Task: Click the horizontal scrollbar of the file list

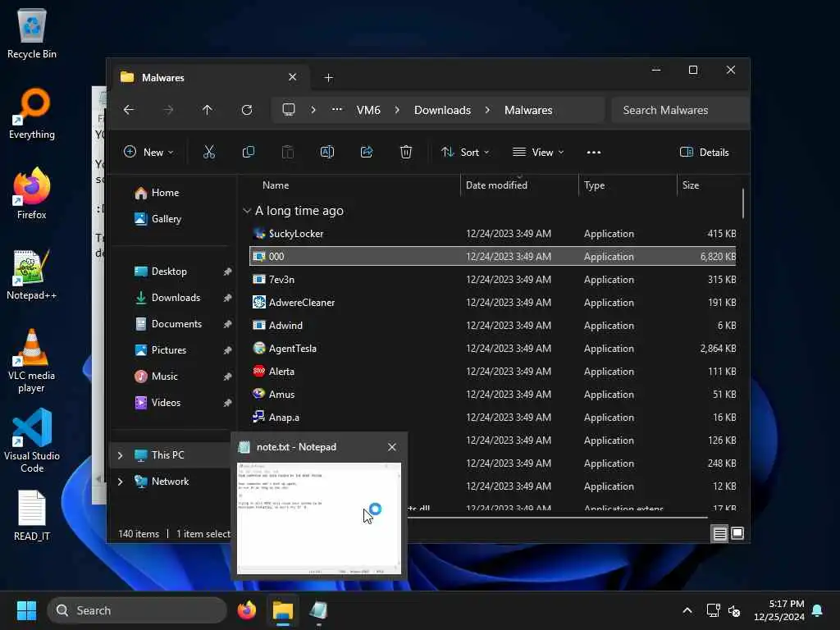Action: pos(557,518)
